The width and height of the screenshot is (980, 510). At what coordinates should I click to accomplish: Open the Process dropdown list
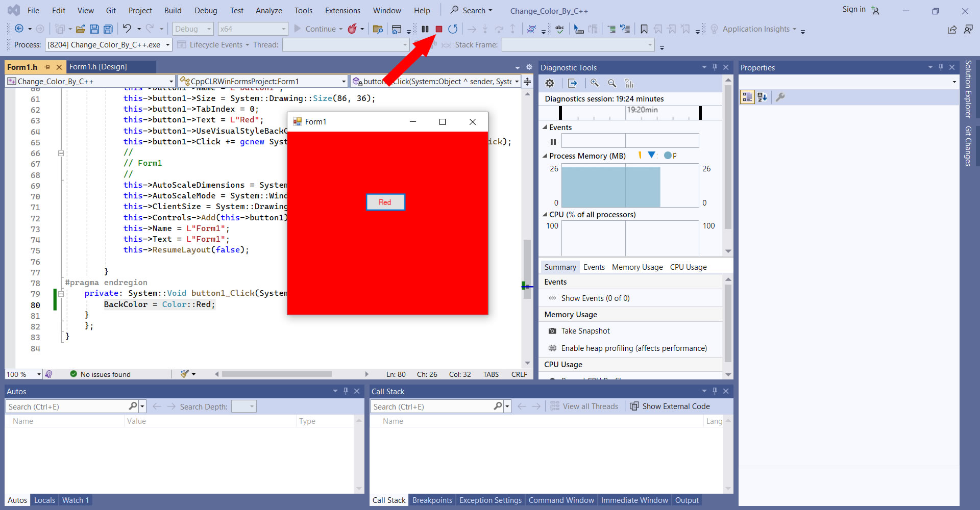[x=167, y=45]
